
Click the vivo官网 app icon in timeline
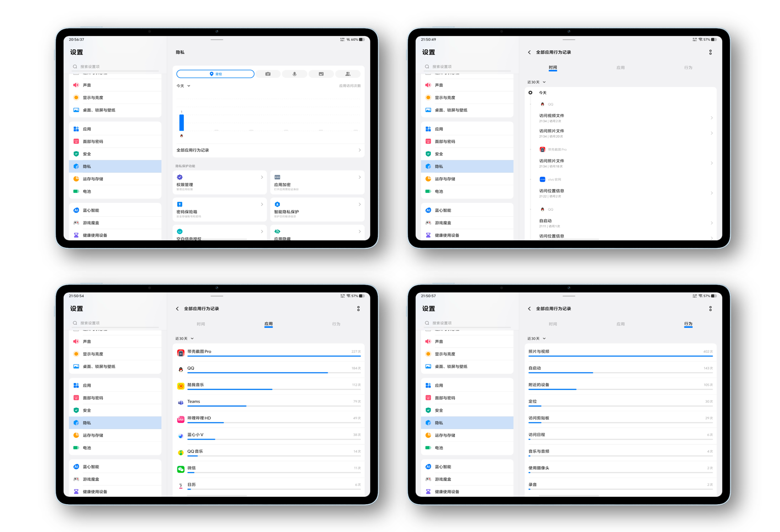click(542, 179)
